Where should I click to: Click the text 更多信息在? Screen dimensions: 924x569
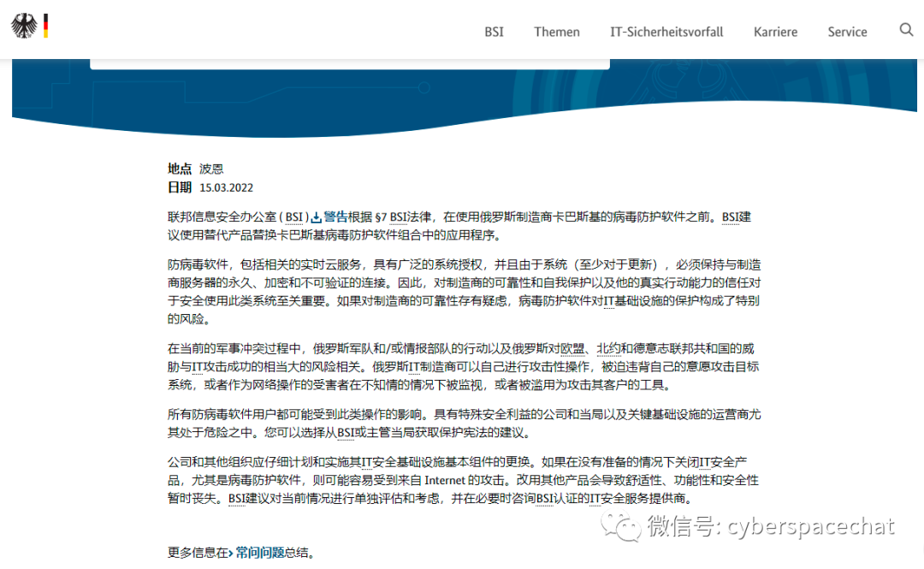[x=198, y=553]
